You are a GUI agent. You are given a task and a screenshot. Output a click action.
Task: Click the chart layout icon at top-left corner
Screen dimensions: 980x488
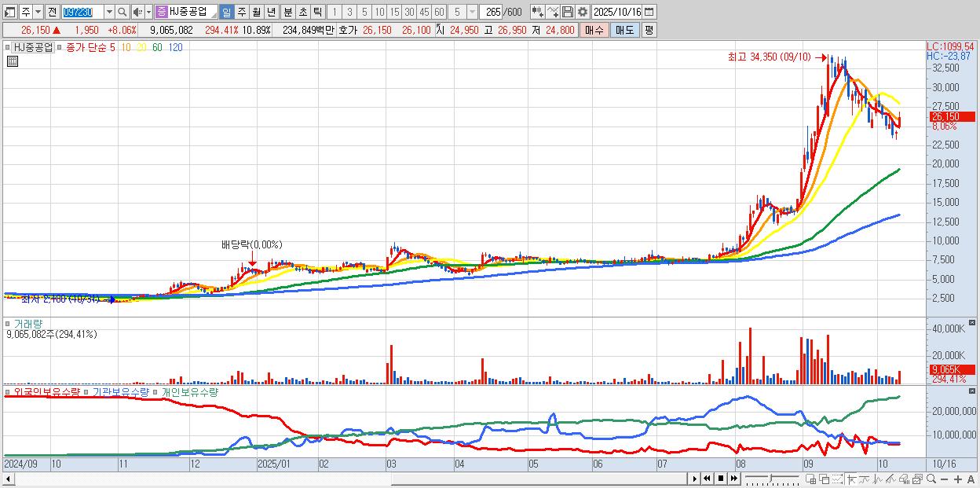(11, 12)
